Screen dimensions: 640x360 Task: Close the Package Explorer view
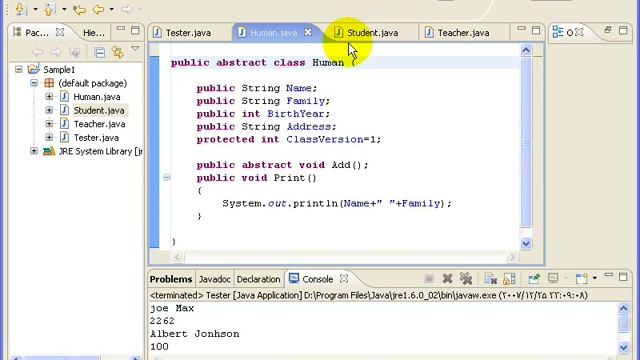[60, 32]
